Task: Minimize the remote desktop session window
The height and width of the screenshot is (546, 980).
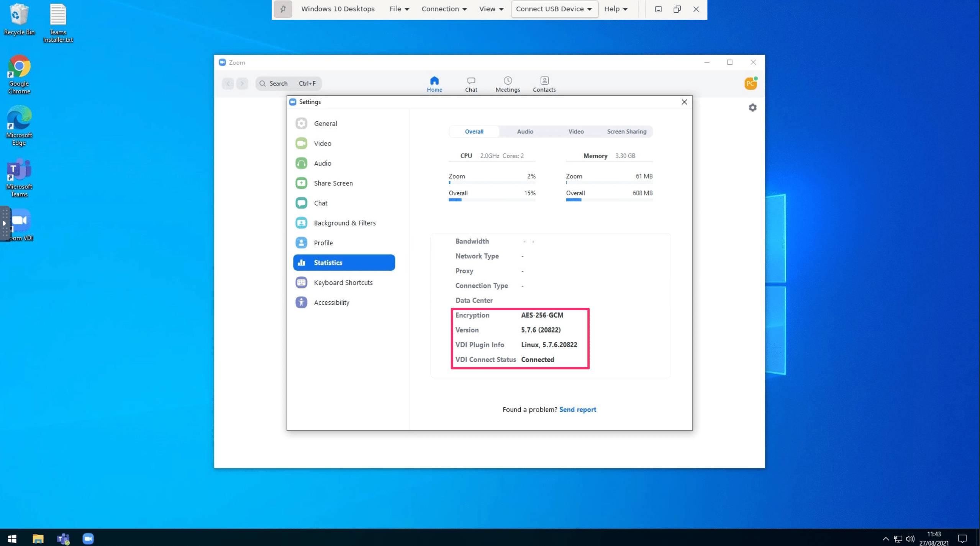Action: pyautogui.click(x=658, y=9)
